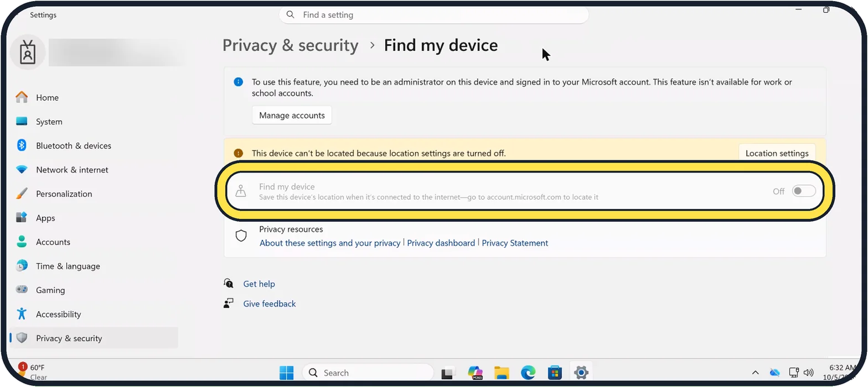Open Home in the settings sidebar
This screenshot has width=868, height=387.
tap(94, 98)
